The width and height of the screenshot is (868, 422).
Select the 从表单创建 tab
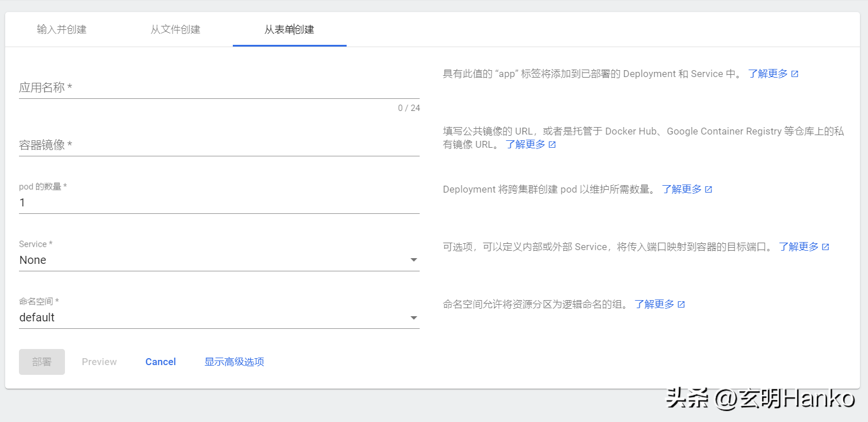[x=289, y=29]
